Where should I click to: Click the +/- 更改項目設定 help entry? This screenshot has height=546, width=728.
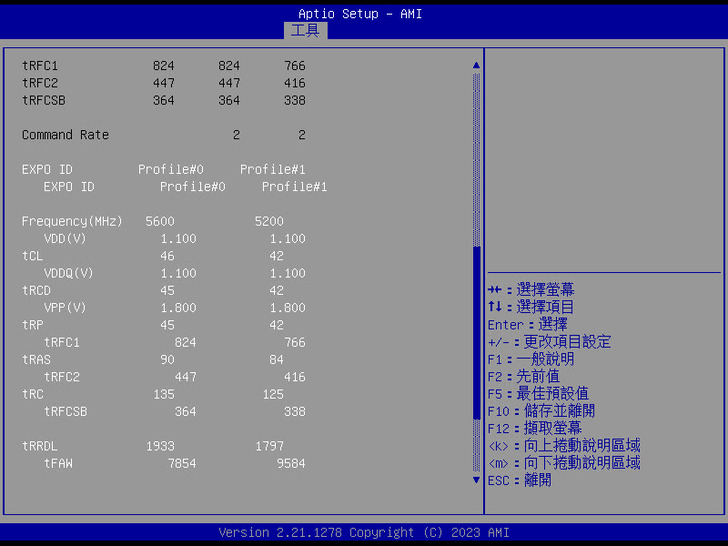click(549, 342)
